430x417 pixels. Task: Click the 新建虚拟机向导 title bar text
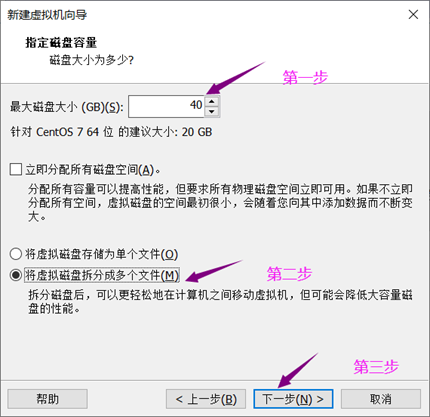47,15
